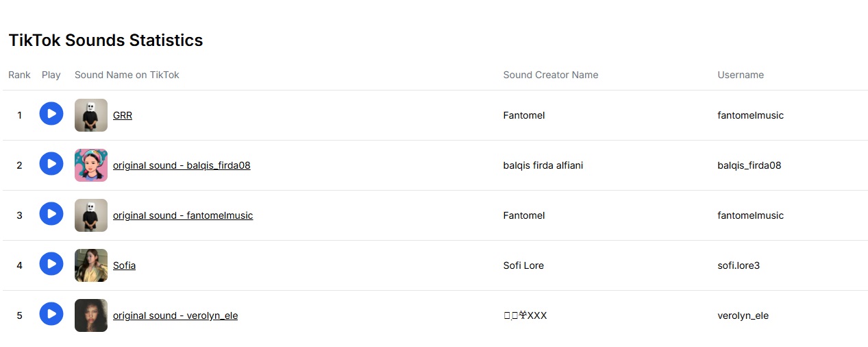Click the Sound Creator Name column header
The height and width of the screenshot is (347, 868).
[x=551, y=75]
